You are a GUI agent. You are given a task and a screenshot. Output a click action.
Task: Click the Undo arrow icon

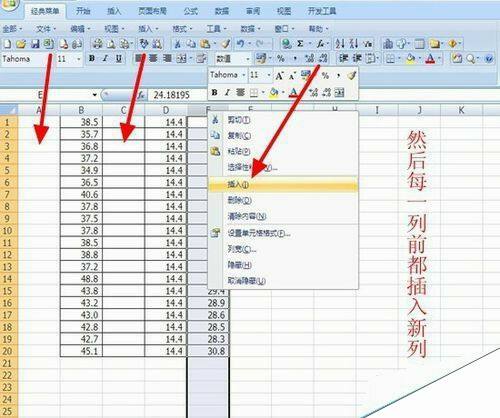pyautogui.click(x=241, y=44)
